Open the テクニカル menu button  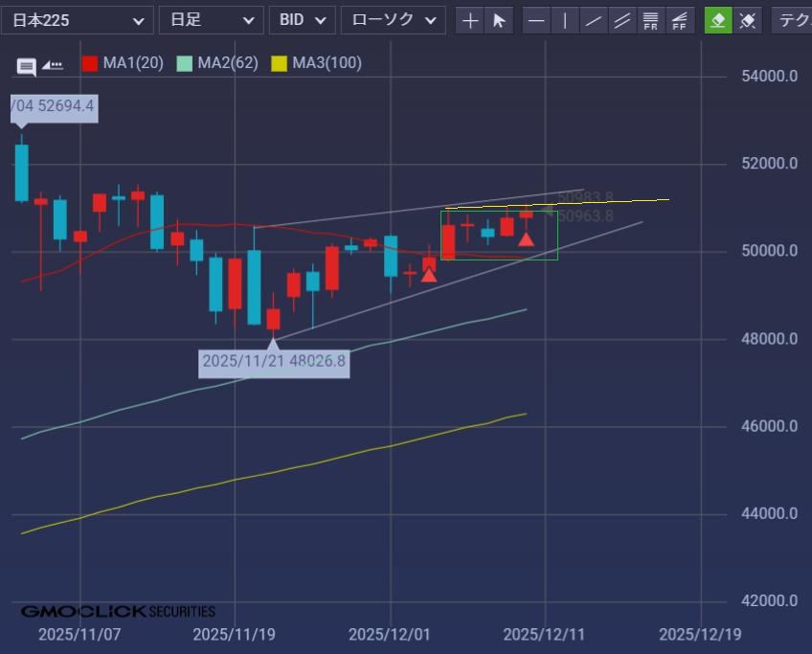pyautogui.click(x=792, y=20)
